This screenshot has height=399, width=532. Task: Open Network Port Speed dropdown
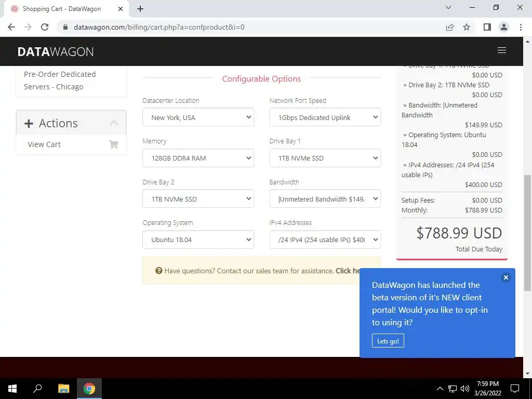click(325, 117)
